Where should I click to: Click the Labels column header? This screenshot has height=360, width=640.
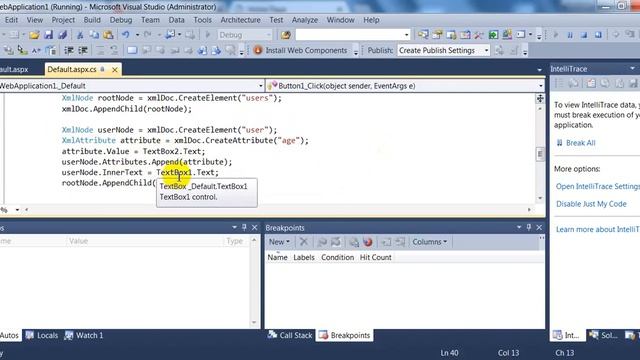[x=304, y=257]
